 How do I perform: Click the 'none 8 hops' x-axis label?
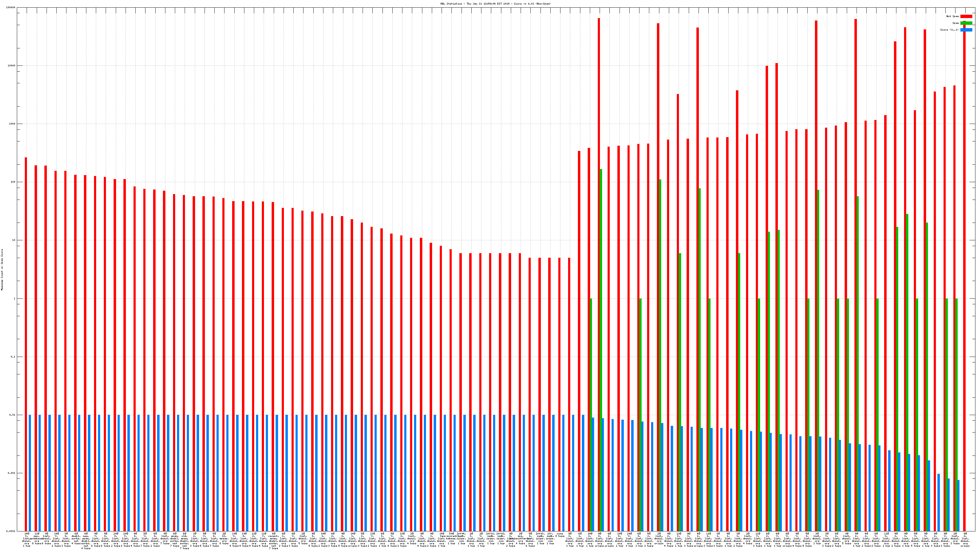pos(560,535)
